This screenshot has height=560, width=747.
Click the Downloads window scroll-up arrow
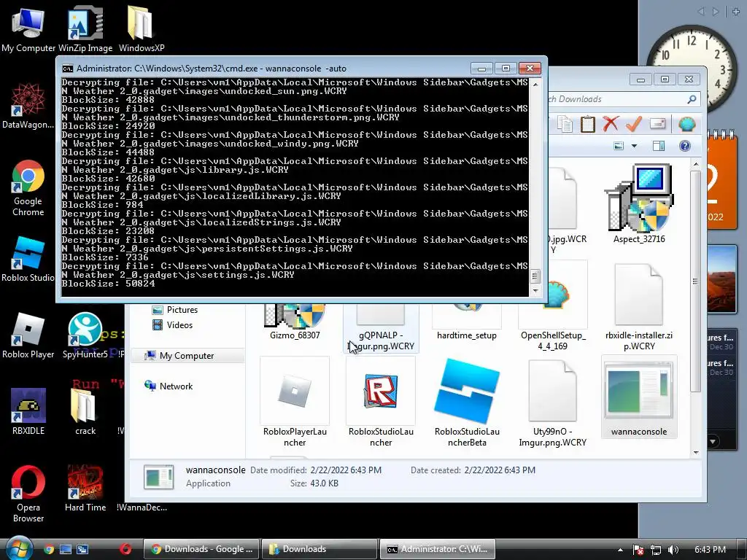click(x=695, y=164)
